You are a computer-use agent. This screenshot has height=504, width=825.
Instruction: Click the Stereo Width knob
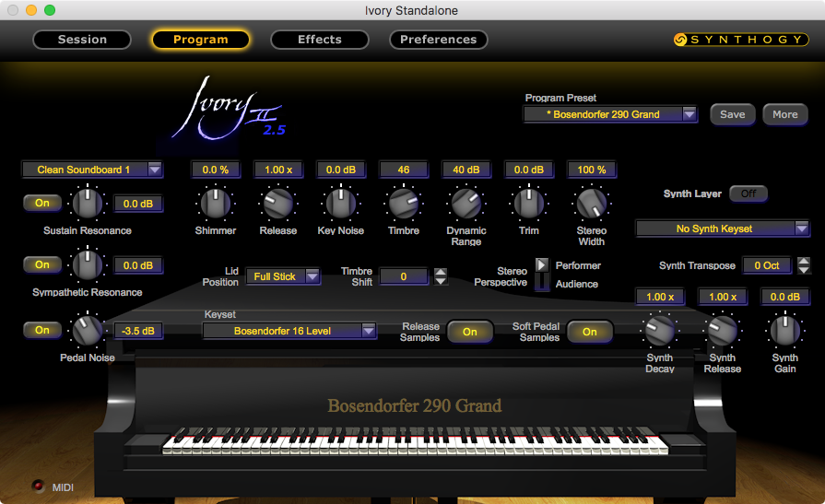pos(592,203)
